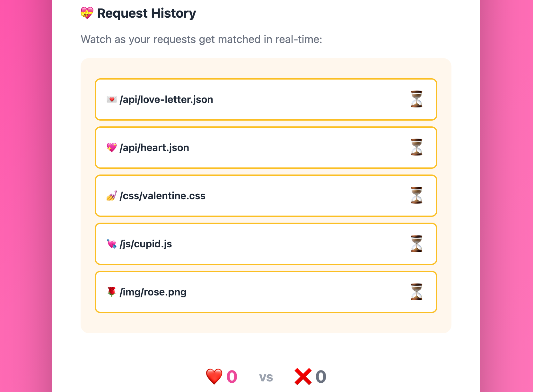Click the heart with arrow emoji
This screenshot has height=392, width=533.
(111, 244)
